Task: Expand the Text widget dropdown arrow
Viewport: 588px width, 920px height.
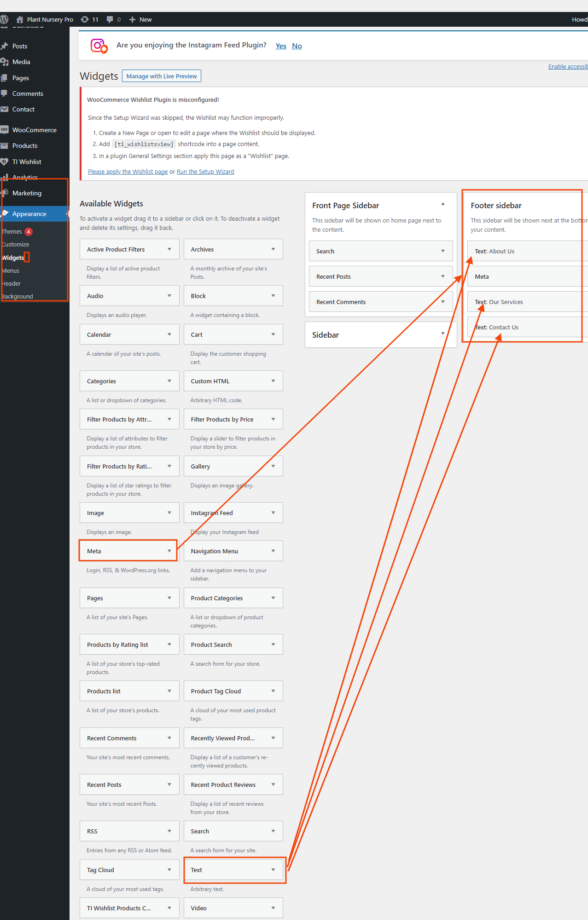Action: (x=273, y=870)
